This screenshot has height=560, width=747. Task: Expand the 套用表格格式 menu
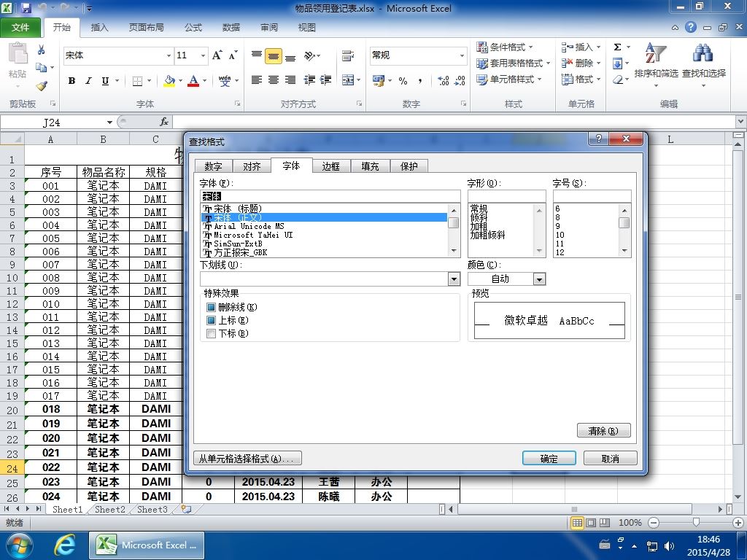[514, 63]
